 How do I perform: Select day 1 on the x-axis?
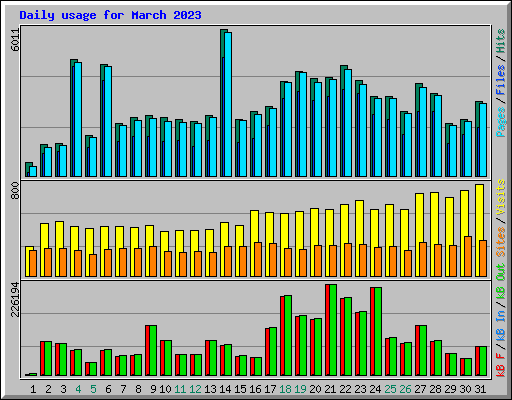33,389
